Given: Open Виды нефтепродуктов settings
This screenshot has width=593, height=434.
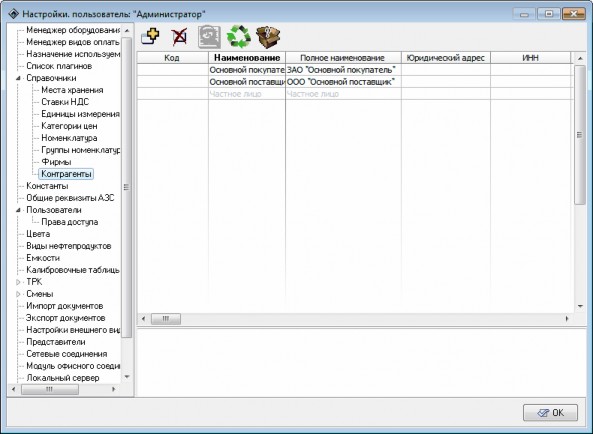Looking at the screenshot, I should (x=68, y=246).
